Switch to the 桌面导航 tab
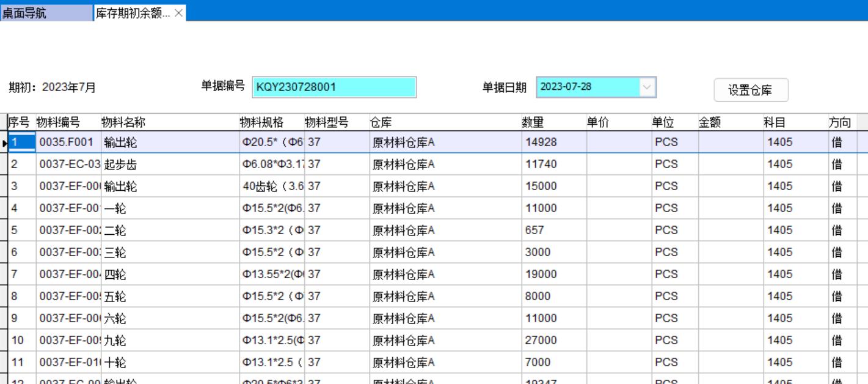Image resolution: width=868 pixels, height=384 pixels. [24, 13]
